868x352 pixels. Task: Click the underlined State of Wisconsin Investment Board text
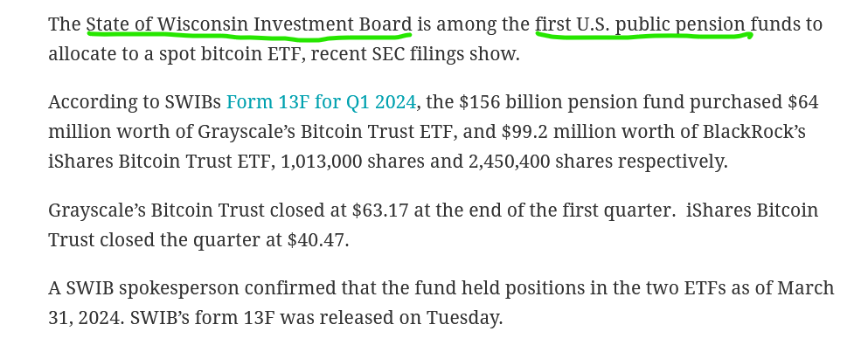249,24
